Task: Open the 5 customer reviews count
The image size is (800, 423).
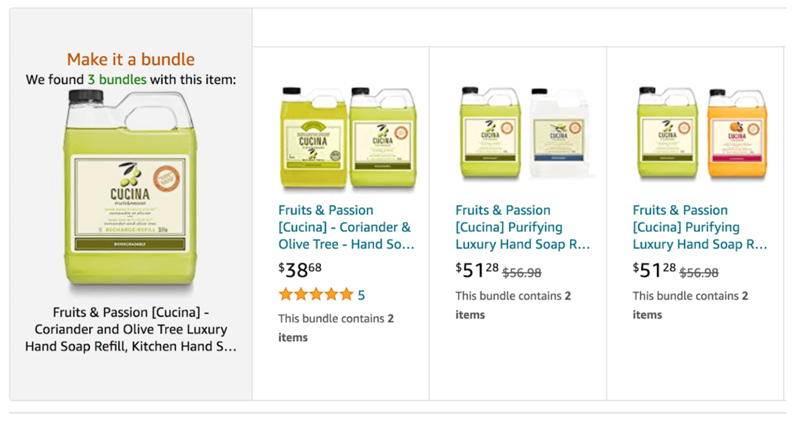Action: tap(361, 295)
